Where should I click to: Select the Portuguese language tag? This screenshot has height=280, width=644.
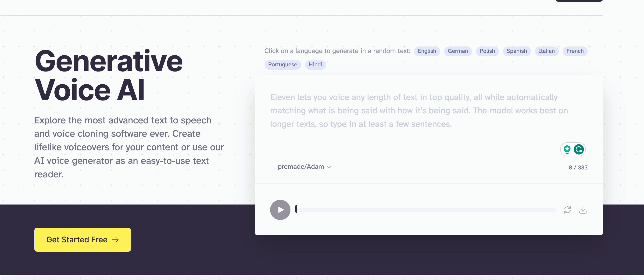click(x=283, y=64)
